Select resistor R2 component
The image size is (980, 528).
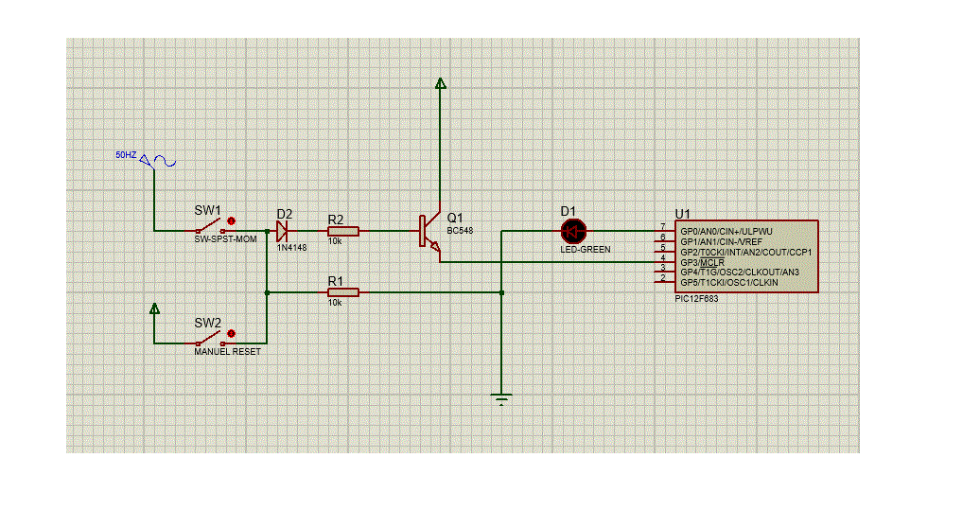343,231
